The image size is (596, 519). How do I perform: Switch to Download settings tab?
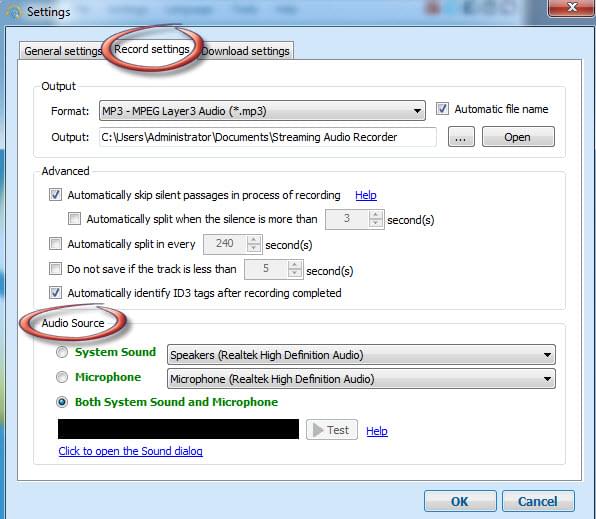246,51
